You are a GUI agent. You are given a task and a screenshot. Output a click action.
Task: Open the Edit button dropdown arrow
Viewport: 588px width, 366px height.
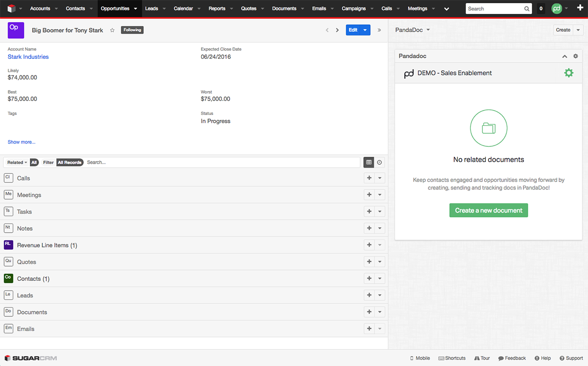click(365, 30)
